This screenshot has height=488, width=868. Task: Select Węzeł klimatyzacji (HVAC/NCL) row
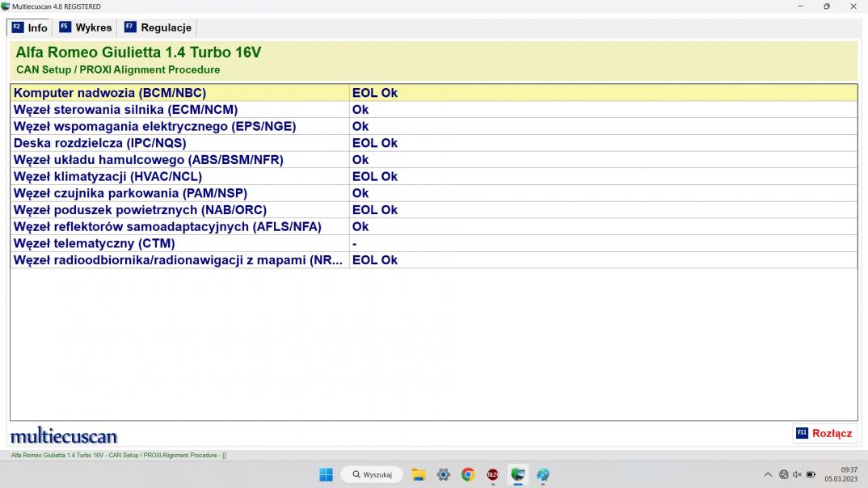coord(434,176)
